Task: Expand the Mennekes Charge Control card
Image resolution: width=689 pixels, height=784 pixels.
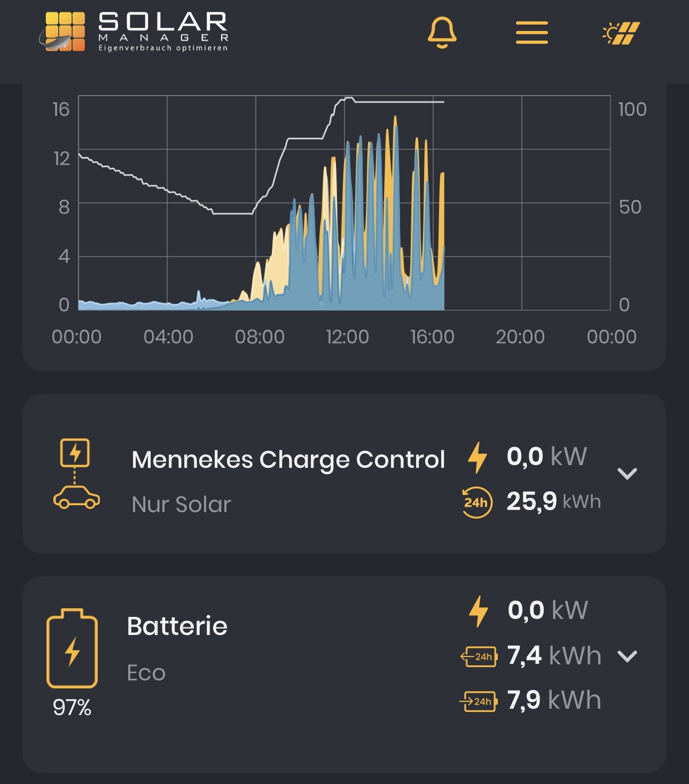Action: coord(627,474)
